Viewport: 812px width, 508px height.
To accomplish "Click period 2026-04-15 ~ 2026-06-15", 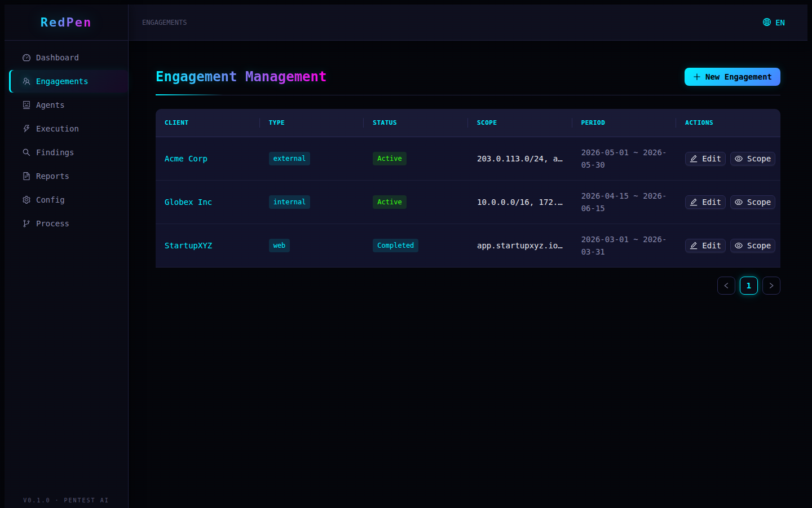I will [x=624, y=202].
